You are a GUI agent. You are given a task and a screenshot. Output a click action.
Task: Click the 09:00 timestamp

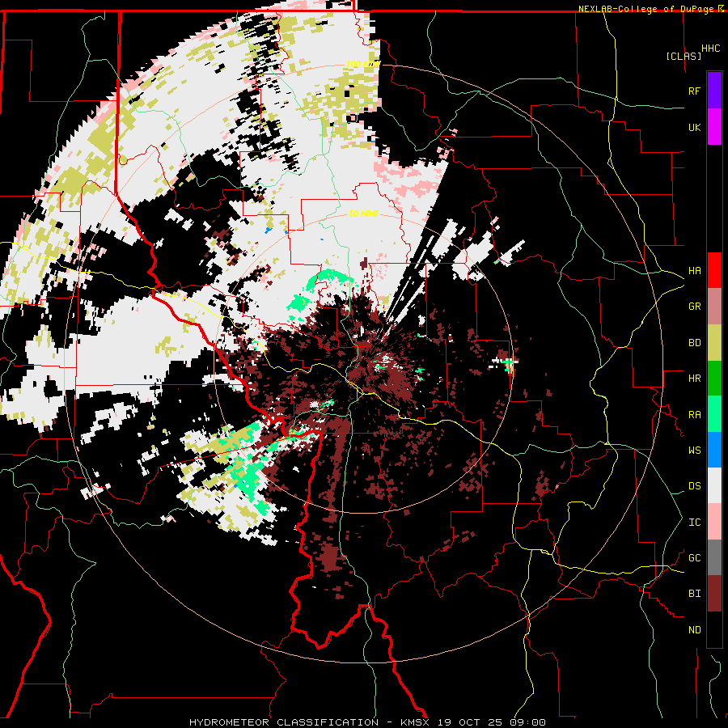[529, 722]
